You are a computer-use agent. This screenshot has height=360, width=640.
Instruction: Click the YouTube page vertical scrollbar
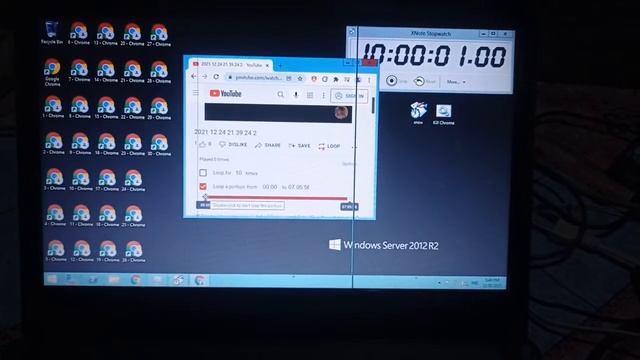[373, 105]
